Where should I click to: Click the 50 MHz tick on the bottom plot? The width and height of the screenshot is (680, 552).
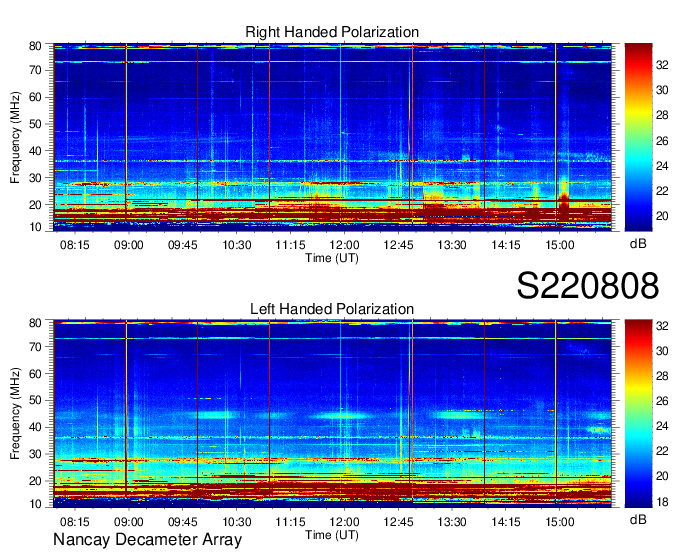pos(35,400)
